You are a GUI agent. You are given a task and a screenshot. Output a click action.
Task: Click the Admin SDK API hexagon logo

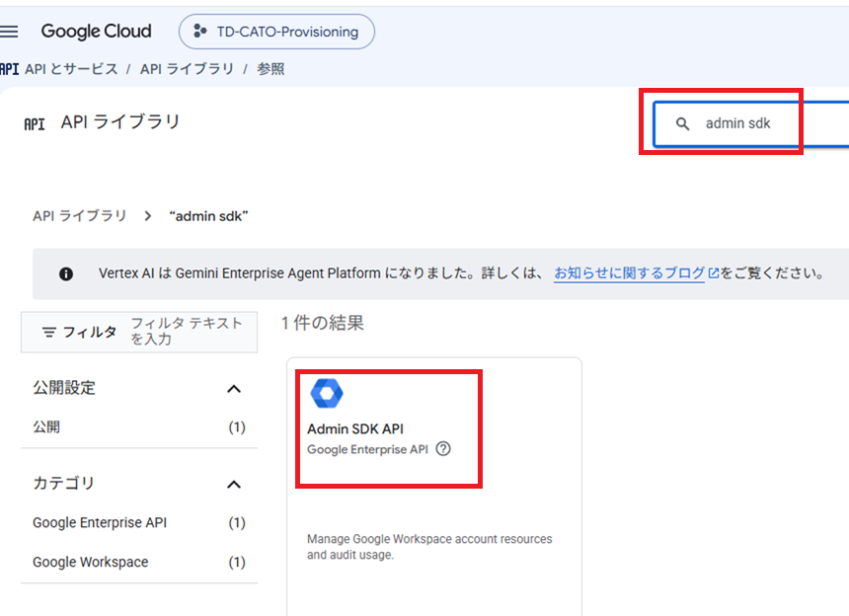(x=327, y=393)
